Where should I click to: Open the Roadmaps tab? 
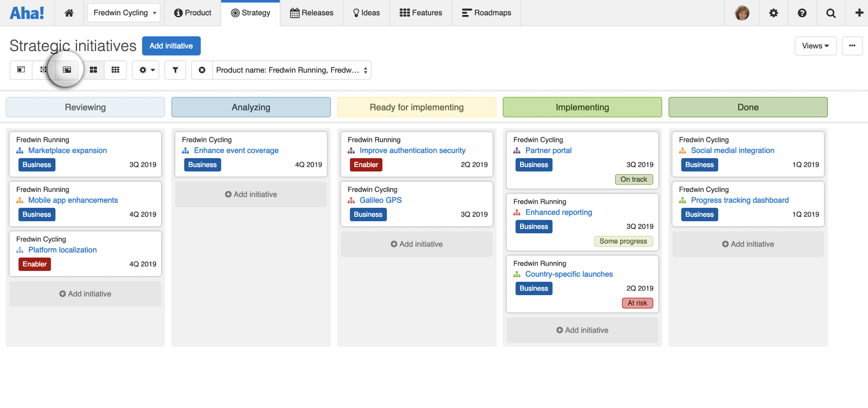pos(487,13)
